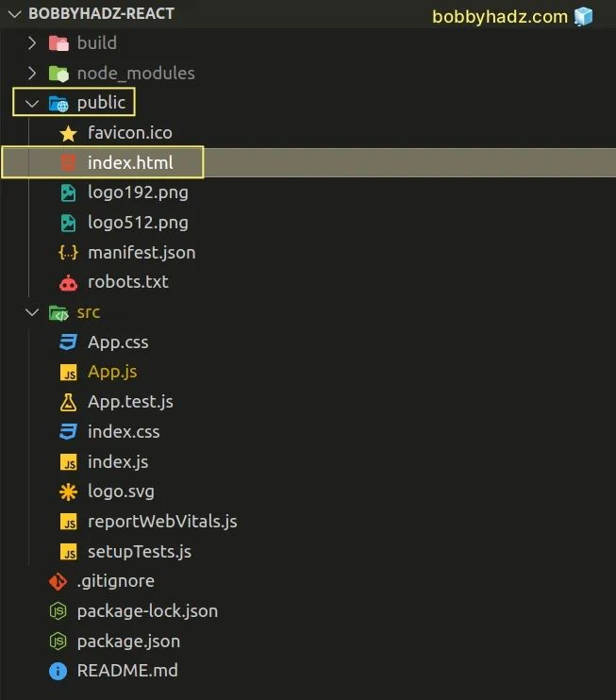
Task: Expand the build folder chevron
Action: pyautogui.click(x=32, y=42)
